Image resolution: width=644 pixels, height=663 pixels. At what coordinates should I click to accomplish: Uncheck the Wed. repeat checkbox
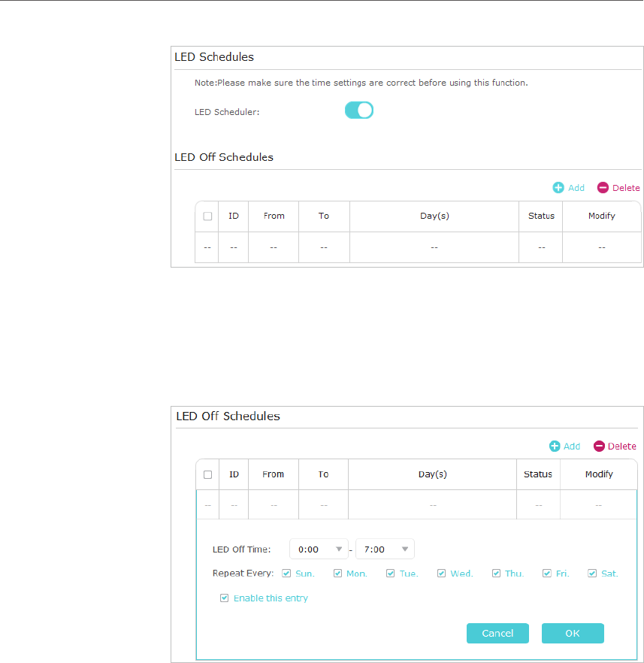coord(441,574)
